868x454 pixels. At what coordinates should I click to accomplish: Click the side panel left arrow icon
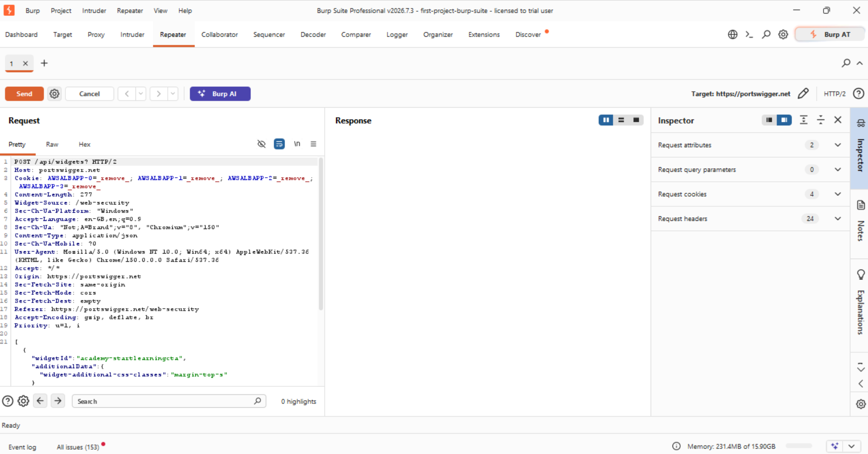(861, 384)
